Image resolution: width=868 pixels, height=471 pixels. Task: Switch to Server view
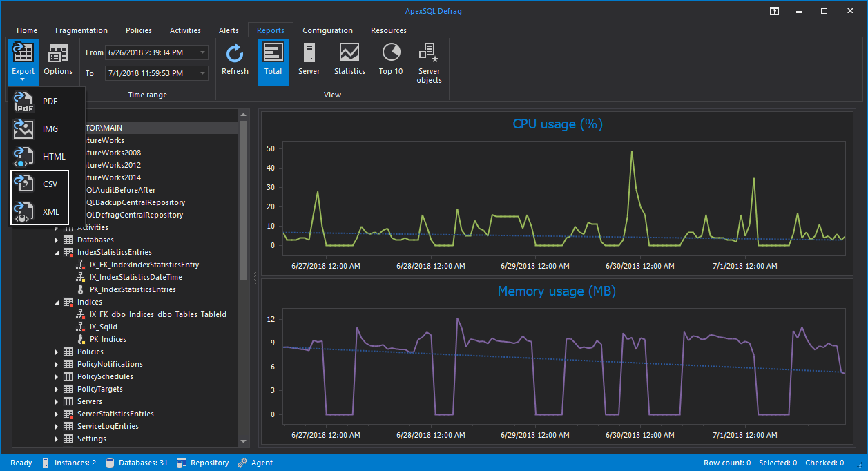[309, 60]
